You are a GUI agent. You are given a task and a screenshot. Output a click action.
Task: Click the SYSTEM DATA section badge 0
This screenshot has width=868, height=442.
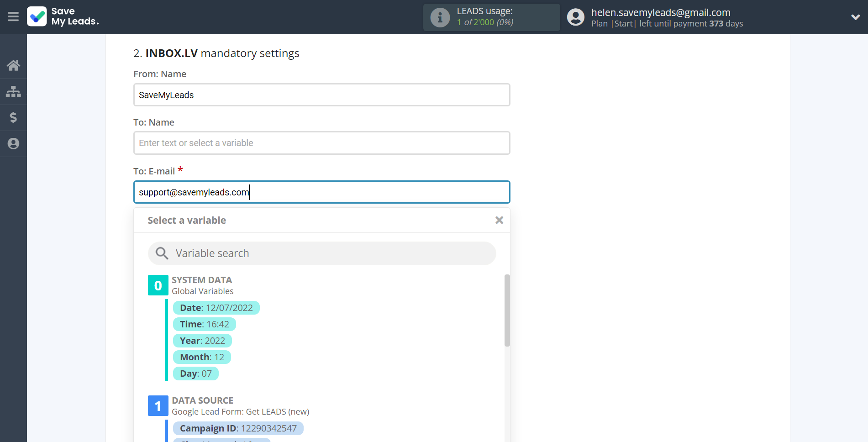tap(158, 285)
